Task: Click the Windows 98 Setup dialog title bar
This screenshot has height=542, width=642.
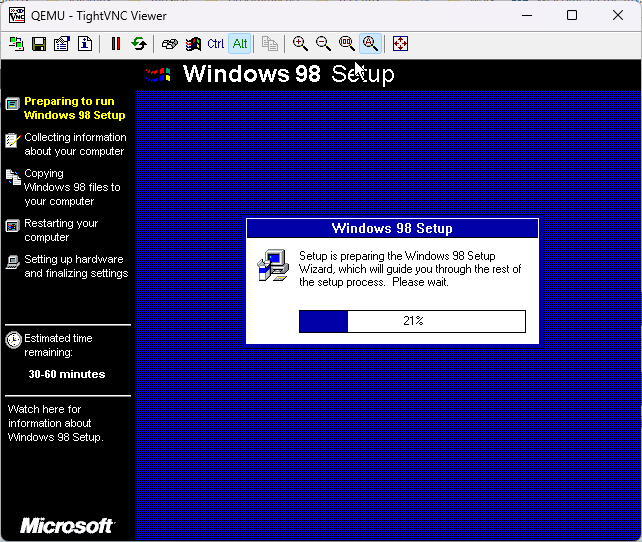Action: 392,228
